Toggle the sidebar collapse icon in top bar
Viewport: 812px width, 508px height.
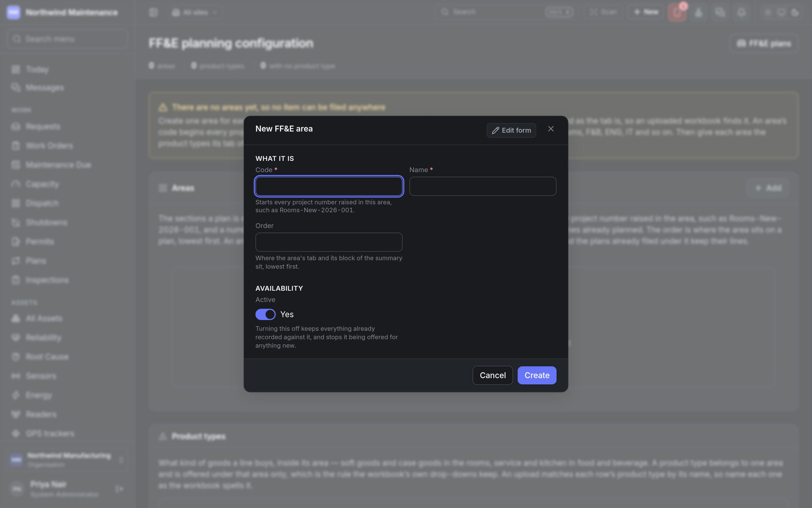(153, 12)
